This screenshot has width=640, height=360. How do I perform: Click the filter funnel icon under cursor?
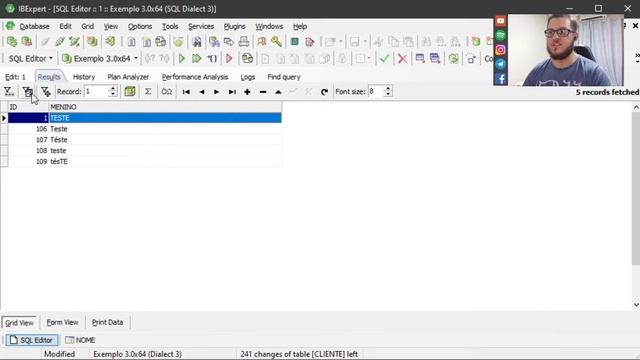pyautogui.click(x=27, y=92)
